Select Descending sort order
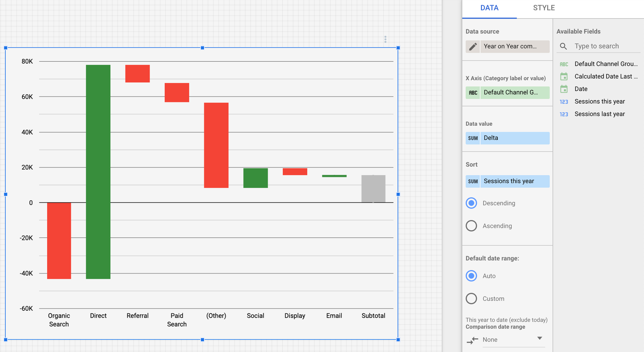 pyautogui.click(x=471, y=203)
